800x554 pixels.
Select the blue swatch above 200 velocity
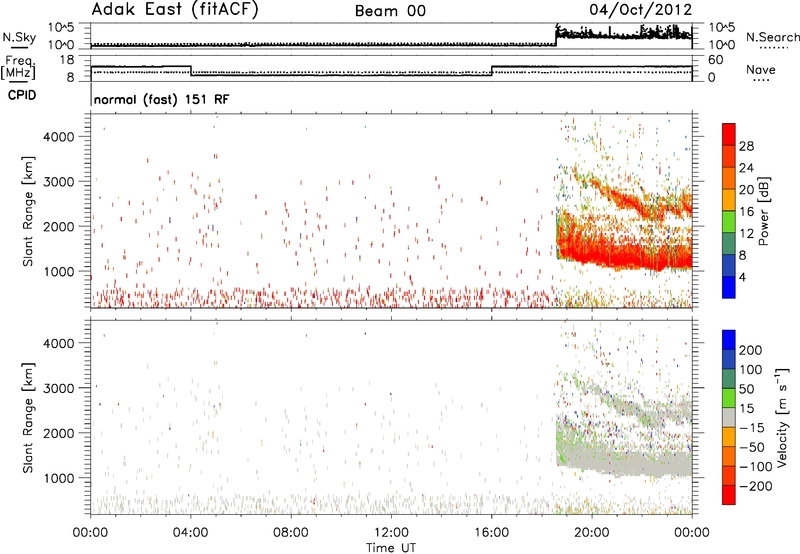pos(729,340)
